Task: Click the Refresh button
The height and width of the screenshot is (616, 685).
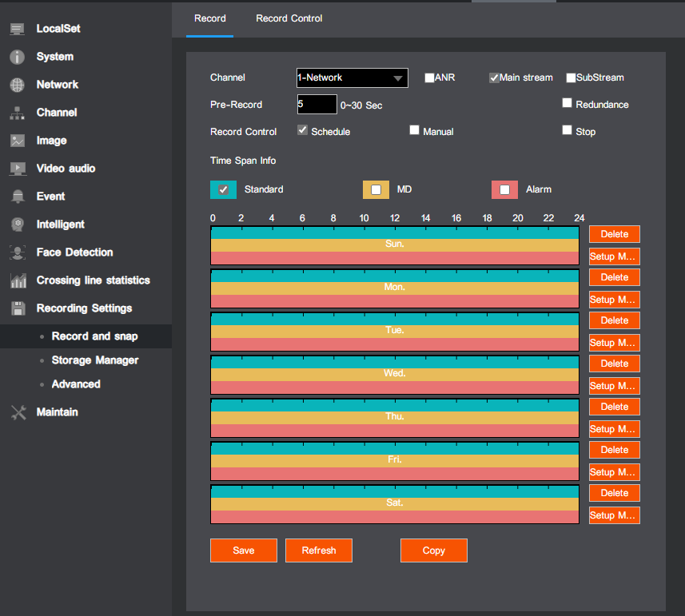Action: pyautogui.click(x=319, y=550)
